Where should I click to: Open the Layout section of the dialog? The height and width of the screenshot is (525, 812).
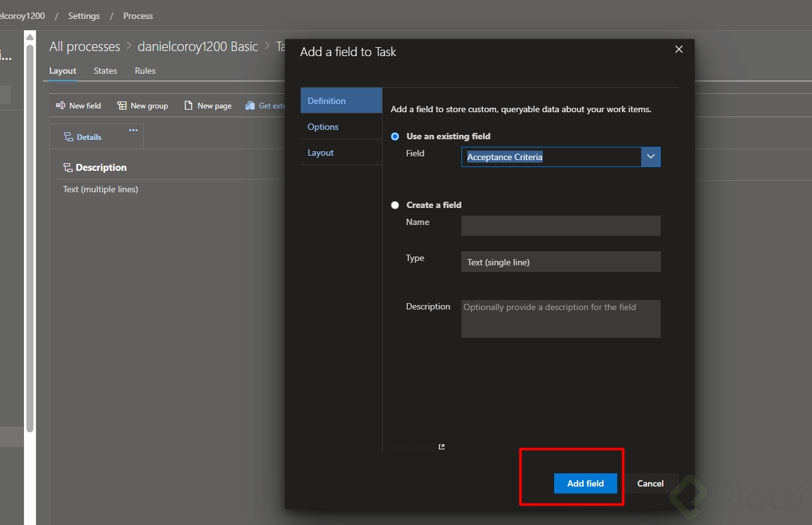tap(321, 153)
